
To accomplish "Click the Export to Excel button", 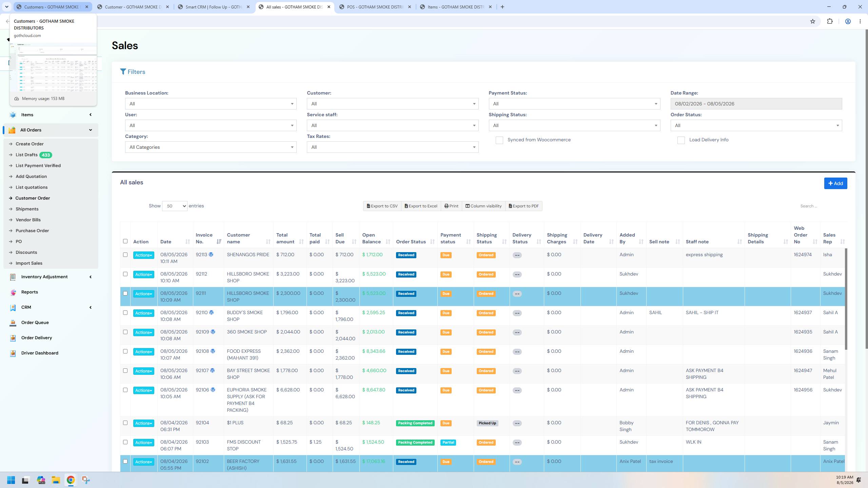I will [421, 206].
